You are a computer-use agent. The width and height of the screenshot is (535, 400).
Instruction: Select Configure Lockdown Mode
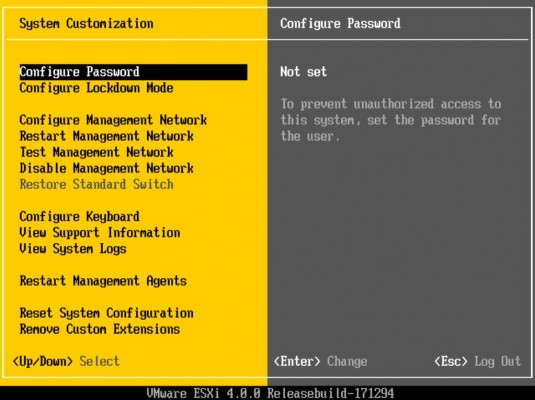[x=96, y=88]
